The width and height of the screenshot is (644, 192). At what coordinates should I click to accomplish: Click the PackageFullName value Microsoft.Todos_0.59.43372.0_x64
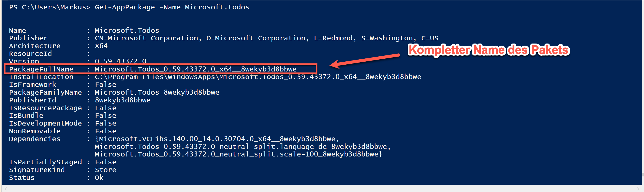coord(196,69)
